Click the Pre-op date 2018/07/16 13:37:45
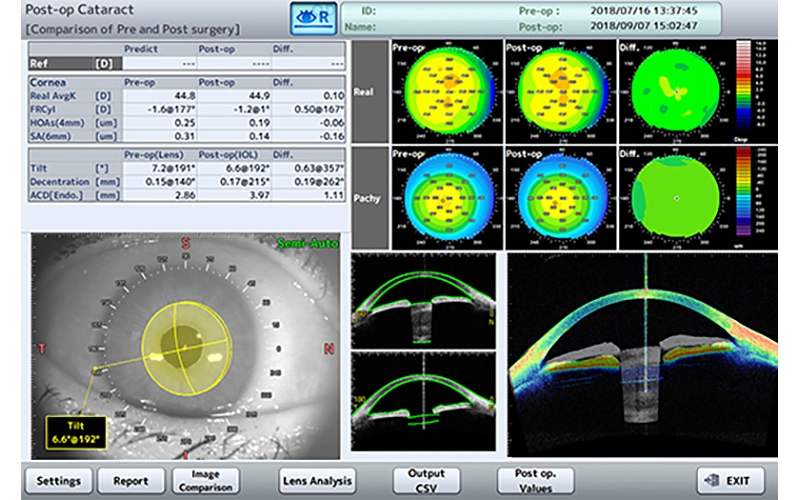Image resolution: width=800 pixels, height=500 pixels. (x=643, y=11)
